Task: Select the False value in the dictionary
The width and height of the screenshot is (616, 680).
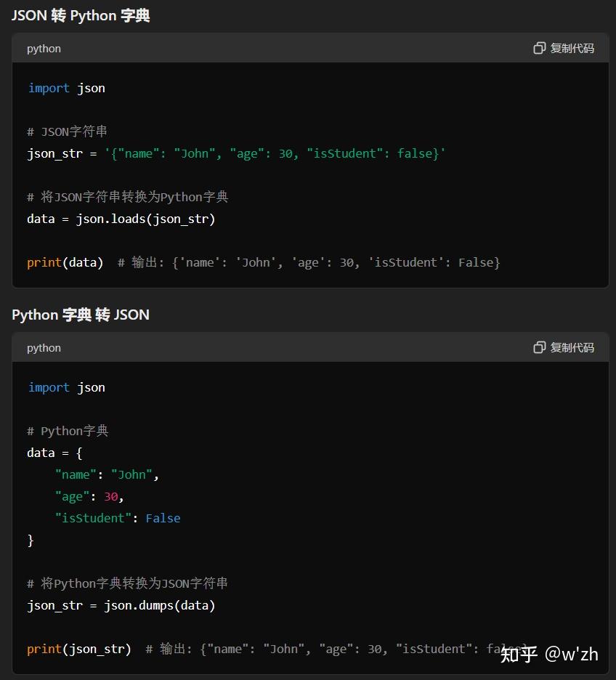Action: click(163, 518)
